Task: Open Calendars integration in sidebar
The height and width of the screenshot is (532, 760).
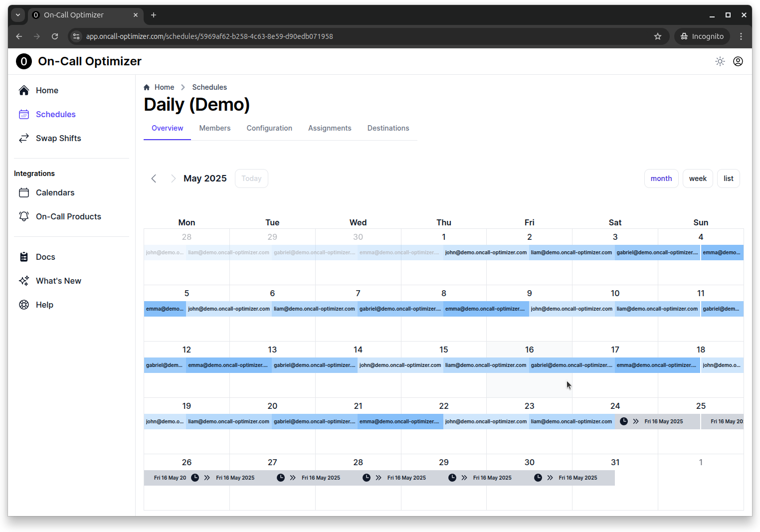Action: (x=55, y=192)
